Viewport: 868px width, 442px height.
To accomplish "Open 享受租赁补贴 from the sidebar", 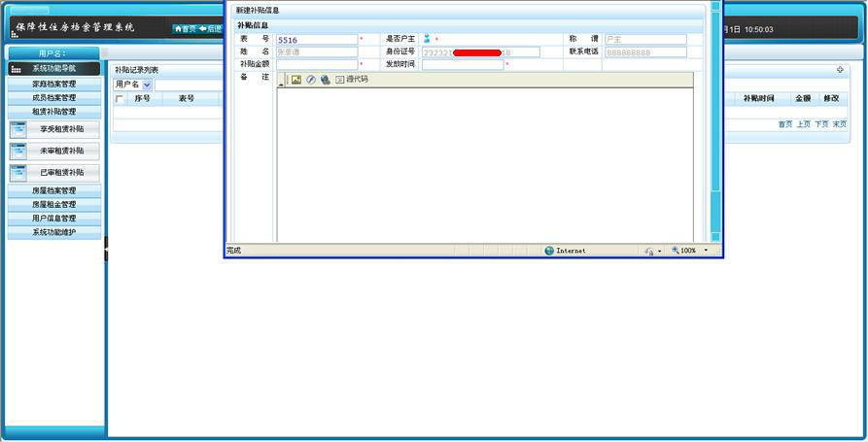I will (54, 129).
